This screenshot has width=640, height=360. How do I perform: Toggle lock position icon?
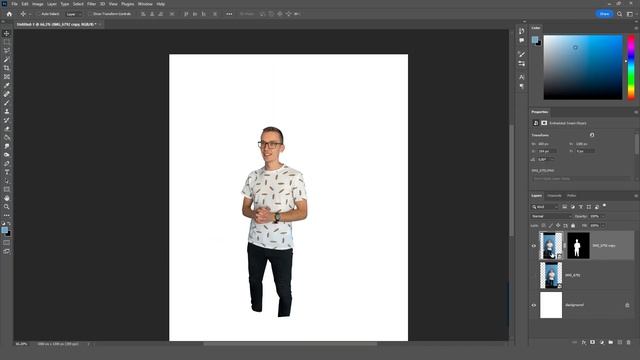click(x=558, y=225)
